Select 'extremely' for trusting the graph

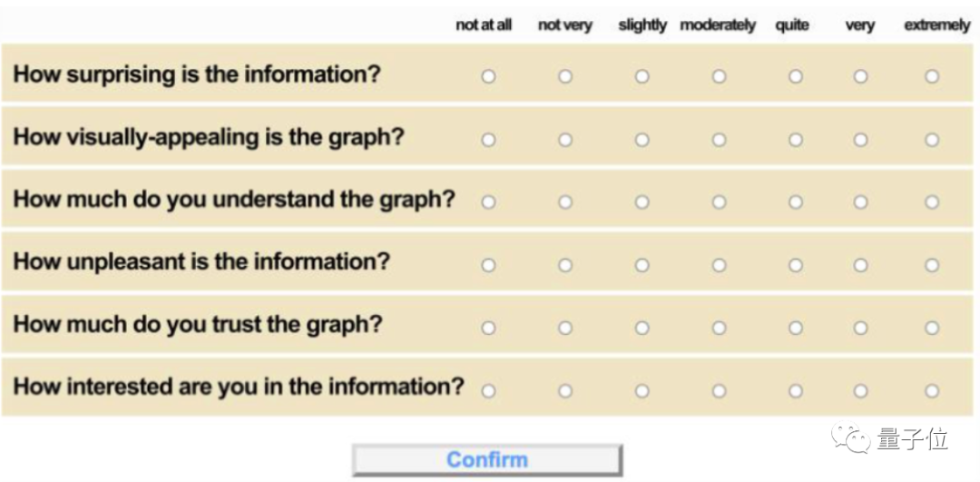point(932,328)
